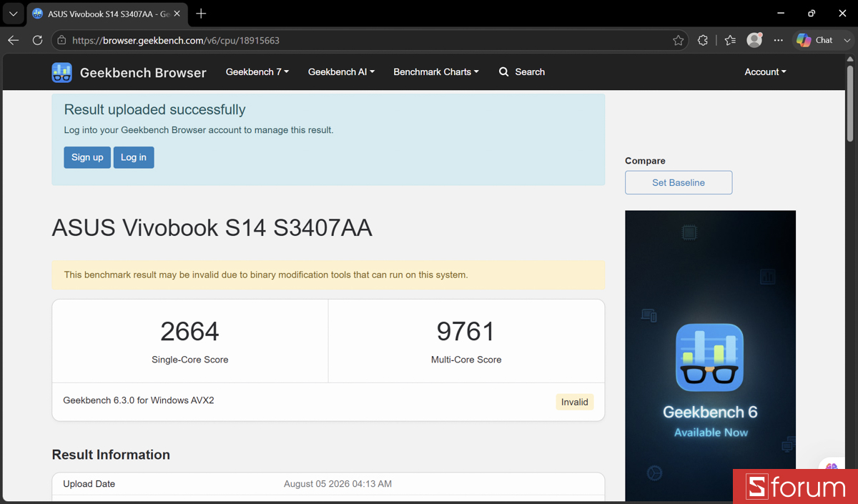This screenshot has width=858, height=504.
Task: Open the Search link in navbar
Action: [522, 72]
